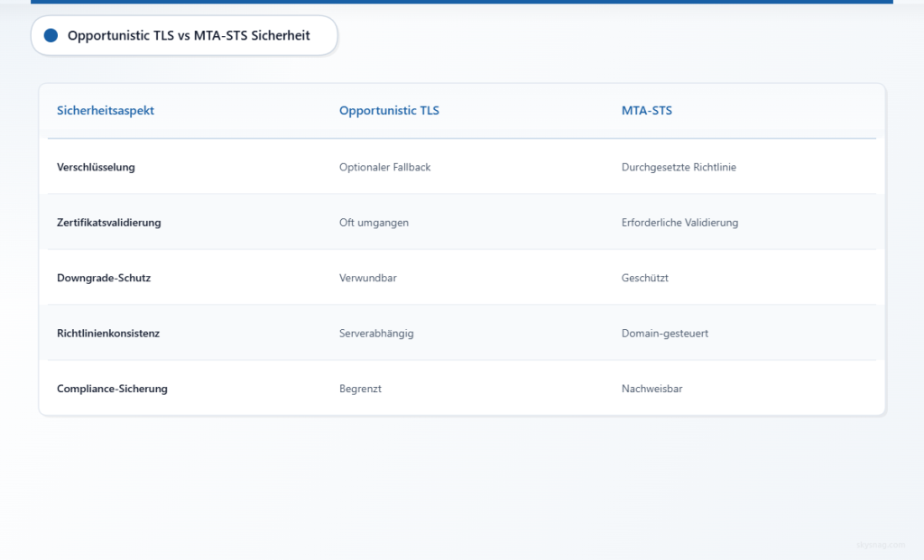Click the 'MTA-STS' column header
The height and width of the screenshot is (560, 924).
tap(646, 110)
